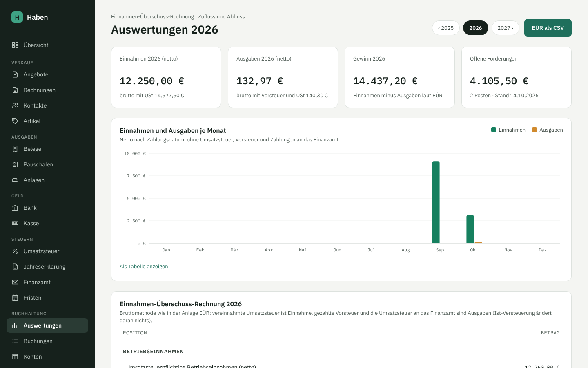Screen dimensions: 588x368
Task: Click the Belege receipt icon
Action: tap(15, 149)
